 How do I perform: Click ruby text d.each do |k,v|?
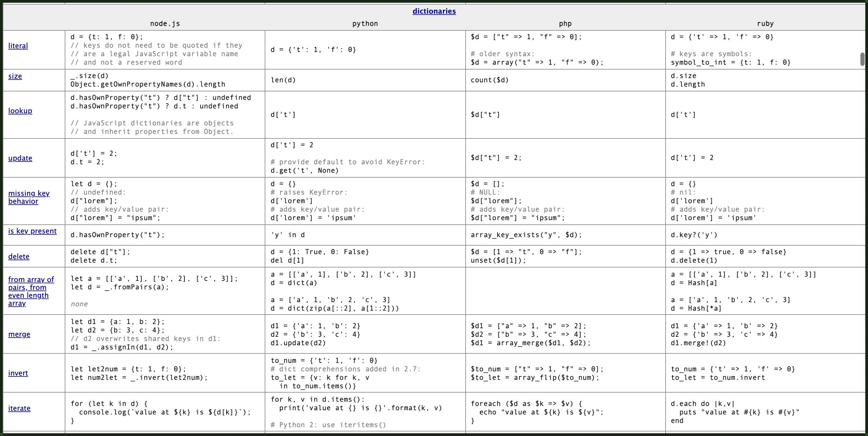click(703, 404)
